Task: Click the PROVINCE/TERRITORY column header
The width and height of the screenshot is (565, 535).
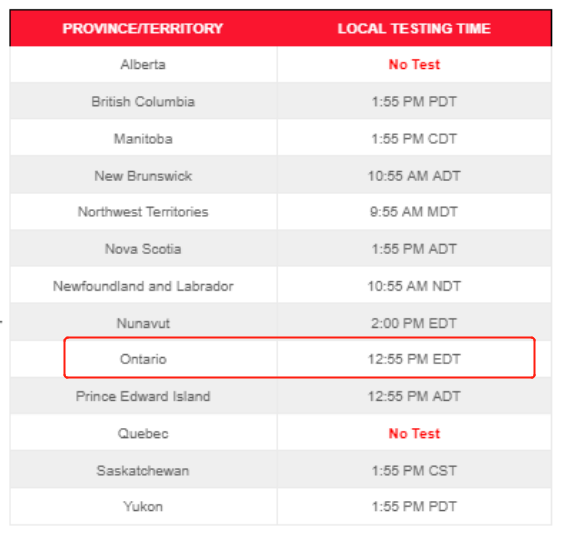Action: pyautogui.click(x=143, y=28)
